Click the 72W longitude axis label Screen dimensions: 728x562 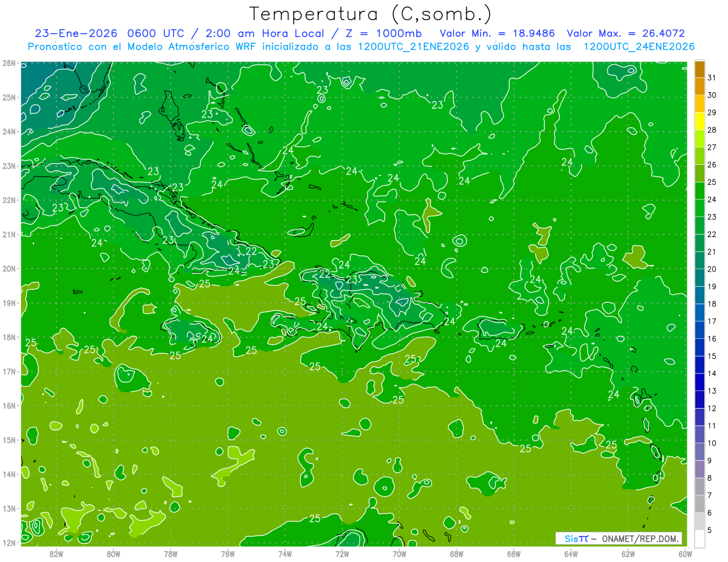342,554
